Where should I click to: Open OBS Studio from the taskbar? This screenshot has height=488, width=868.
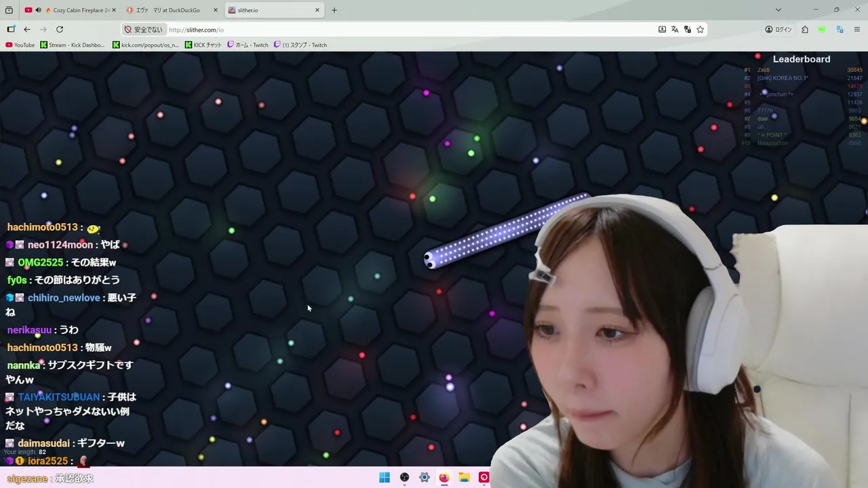click(404, 477)
